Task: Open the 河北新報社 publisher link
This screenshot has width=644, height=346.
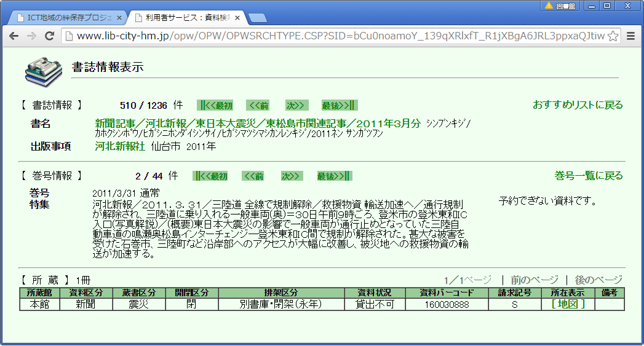Action: coord(120,146)
